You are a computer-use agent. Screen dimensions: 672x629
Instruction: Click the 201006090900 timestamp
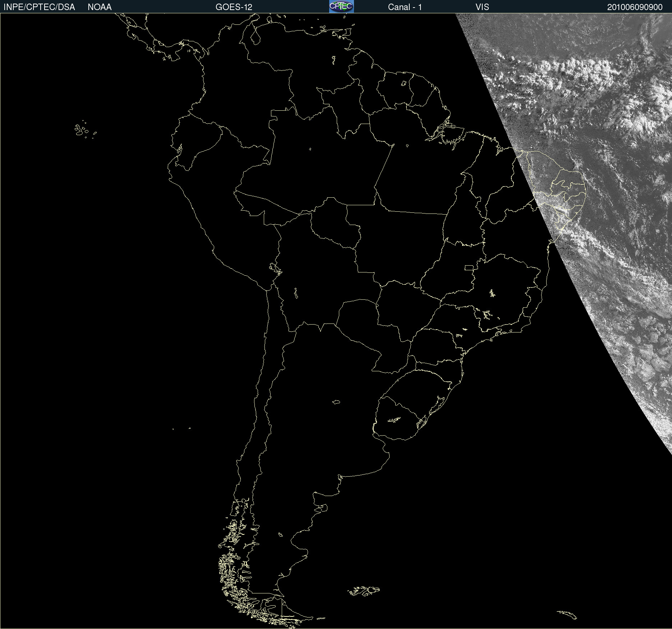pos(635,7)
